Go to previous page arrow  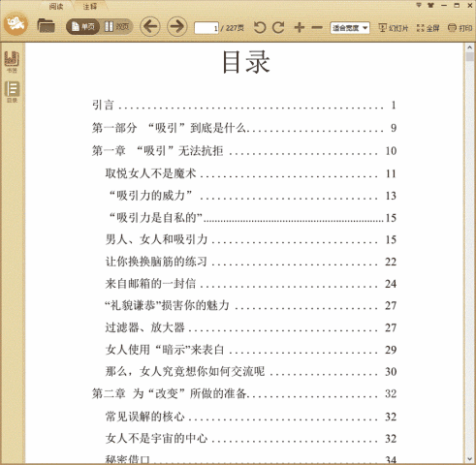(150, 26)
